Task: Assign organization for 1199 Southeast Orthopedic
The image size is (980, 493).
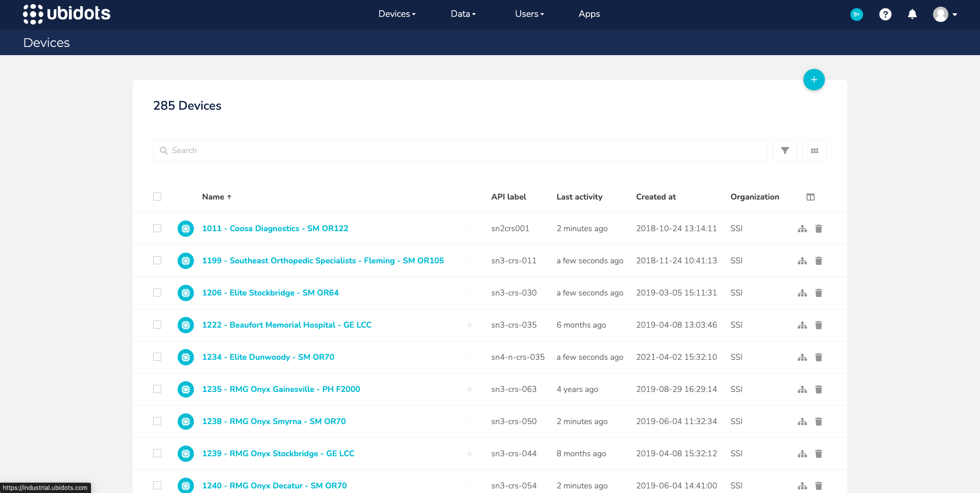Action: click(x=802, y=261)
